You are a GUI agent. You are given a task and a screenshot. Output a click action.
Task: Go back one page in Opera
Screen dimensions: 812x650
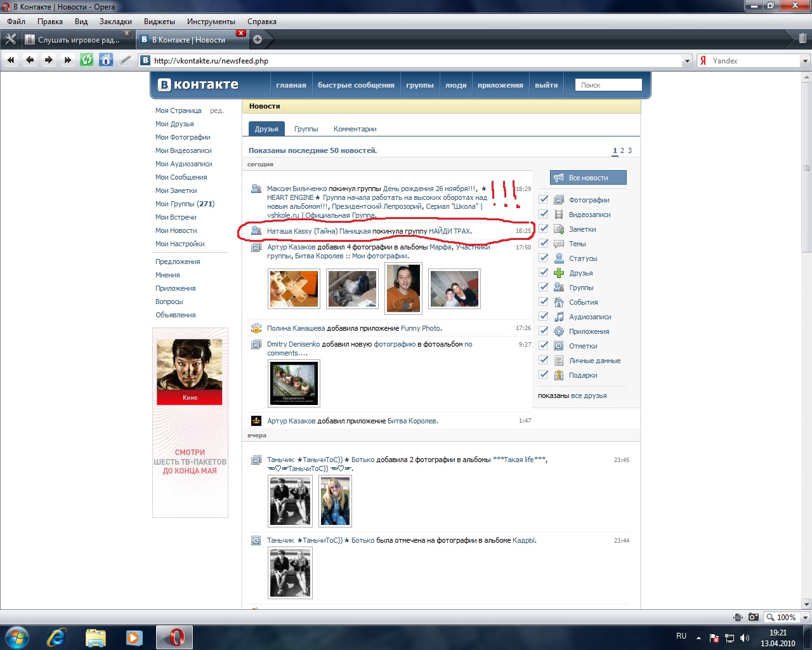point(30,60)
